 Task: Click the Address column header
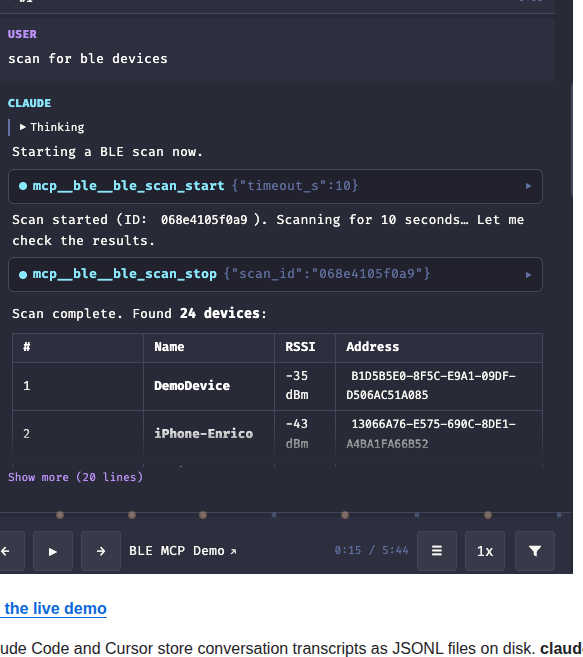[x=439, y=347]
